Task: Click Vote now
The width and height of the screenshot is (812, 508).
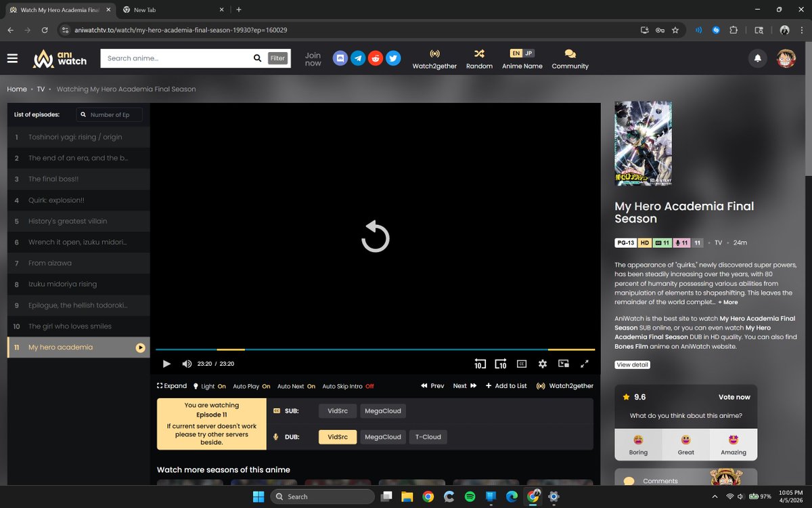Action: pyautogui.click(x=734, y=397)
